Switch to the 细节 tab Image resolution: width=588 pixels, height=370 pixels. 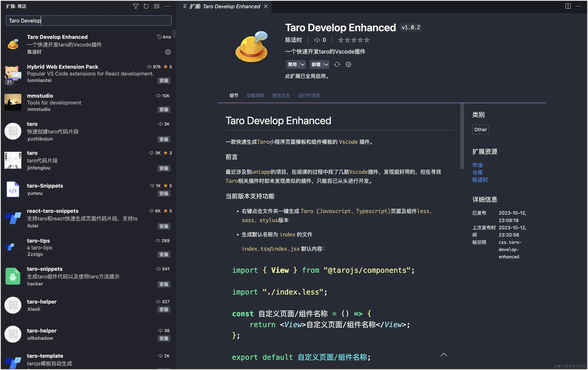234,95
